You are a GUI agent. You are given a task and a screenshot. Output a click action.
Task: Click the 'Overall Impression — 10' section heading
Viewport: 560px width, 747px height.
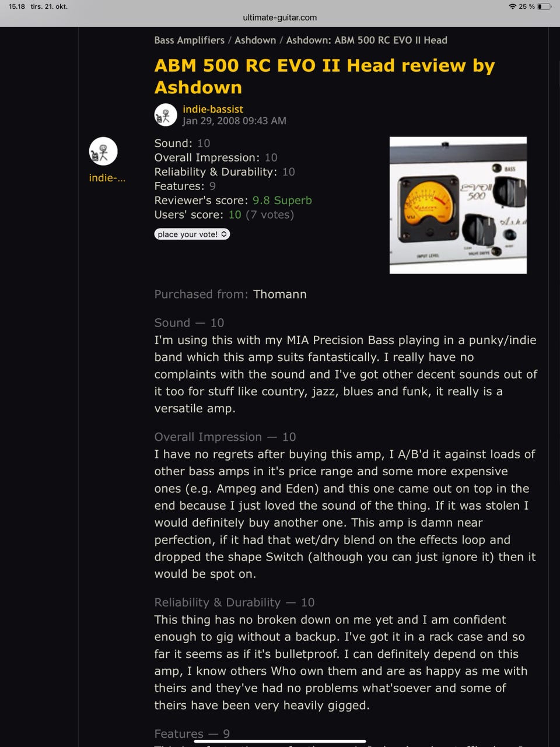pos(225,437)
